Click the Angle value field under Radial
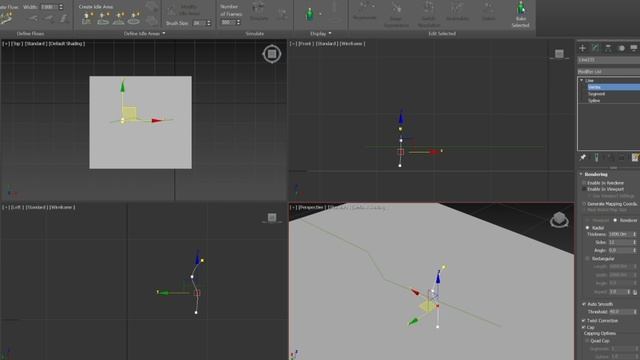Screen dimensions: 640x360 (620, 250)
